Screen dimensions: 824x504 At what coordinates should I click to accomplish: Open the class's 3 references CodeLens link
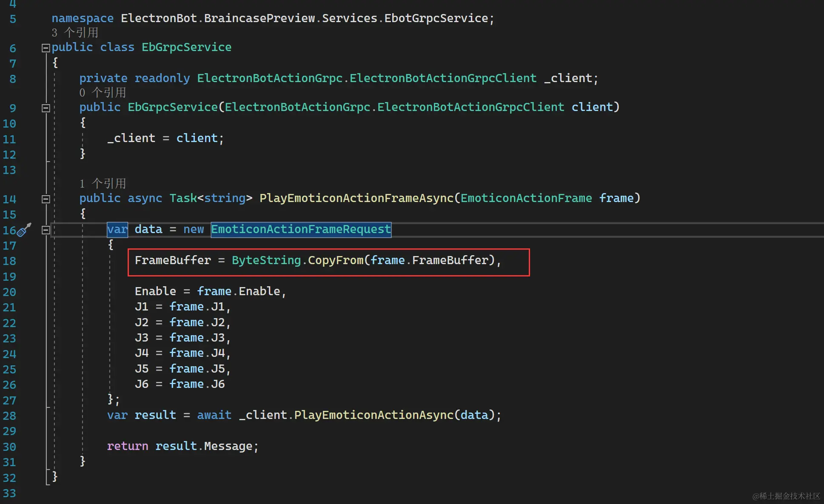75,33
